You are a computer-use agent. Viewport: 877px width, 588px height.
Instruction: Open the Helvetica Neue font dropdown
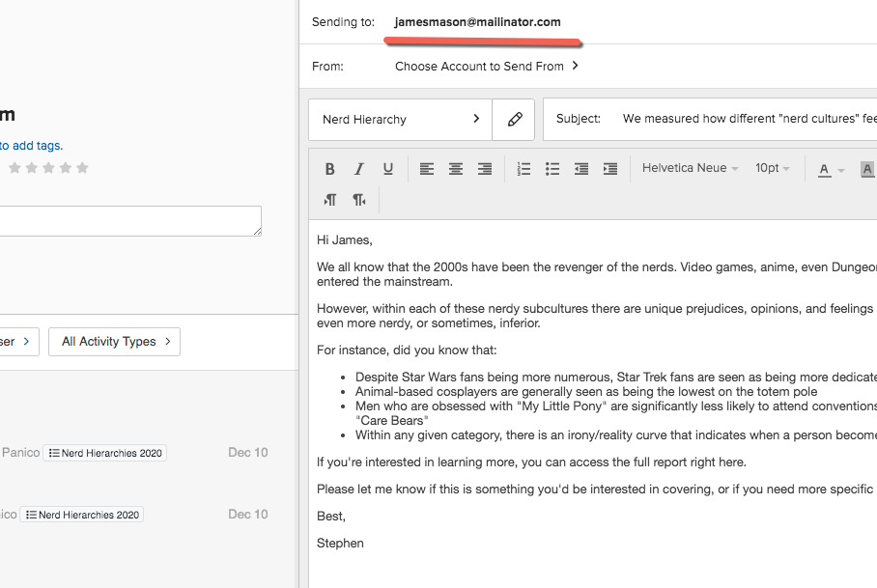click(690, 169)
